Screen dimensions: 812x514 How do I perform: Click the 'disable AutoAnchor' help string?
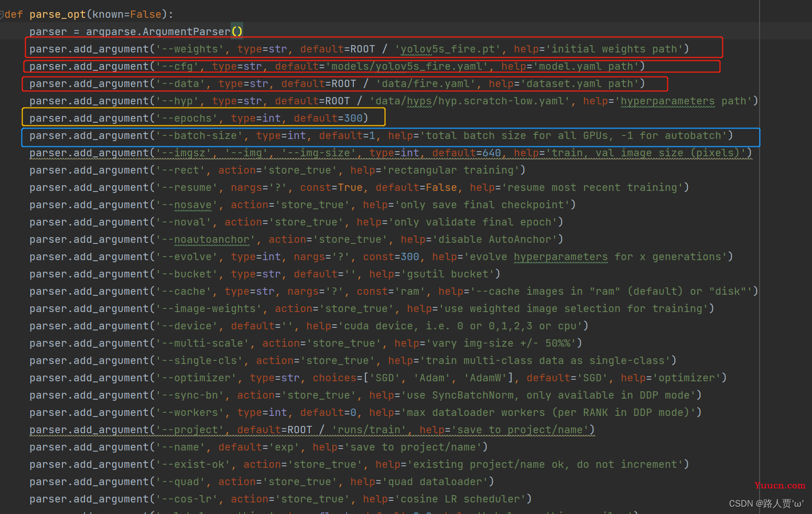point(495,240)
